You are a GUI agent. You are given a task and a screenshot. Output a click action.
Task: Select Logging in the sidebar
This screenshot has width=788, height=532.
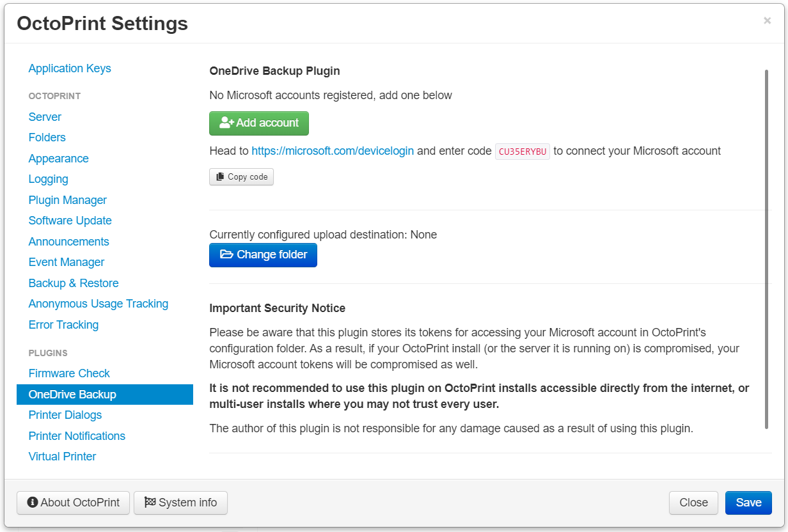[x=49, y=179]
